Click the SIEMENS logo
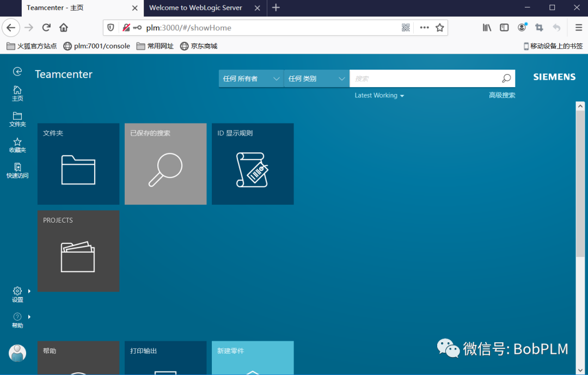The width and height of the screenshot is (588, 375). coord(554,77)
